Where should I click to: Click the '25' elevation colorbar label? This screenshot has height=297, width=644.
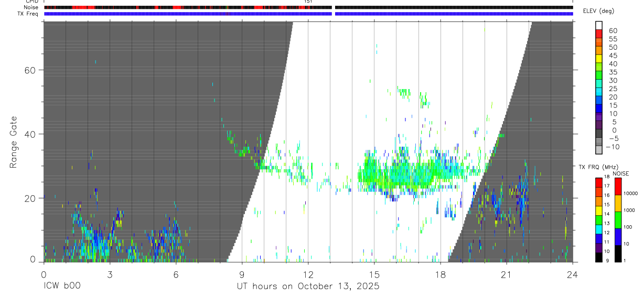(613, 89)
